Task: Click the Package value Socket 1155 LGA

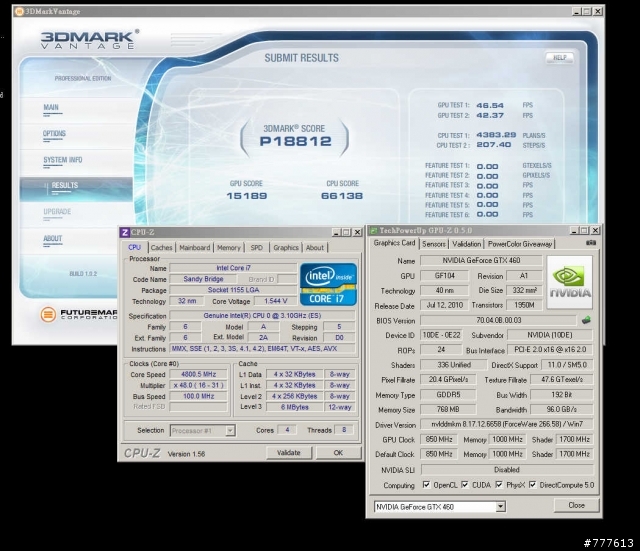Action: coord(233,290)
